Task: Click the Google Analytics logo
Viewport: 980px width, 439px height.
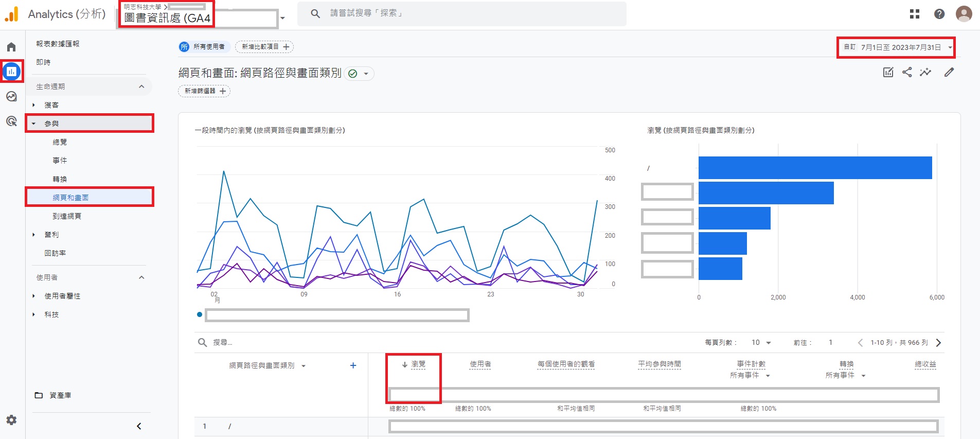Action: tap(12, 14)
